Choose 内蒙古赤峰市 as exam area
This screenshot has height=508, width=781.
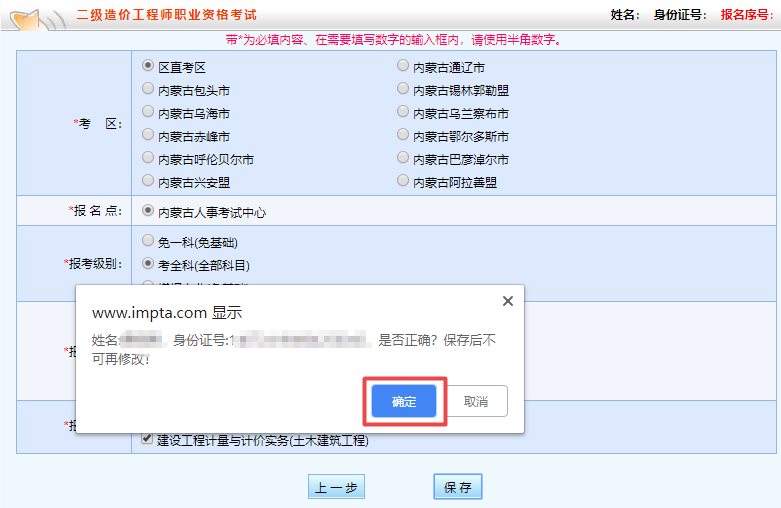[x=149, y=135]
